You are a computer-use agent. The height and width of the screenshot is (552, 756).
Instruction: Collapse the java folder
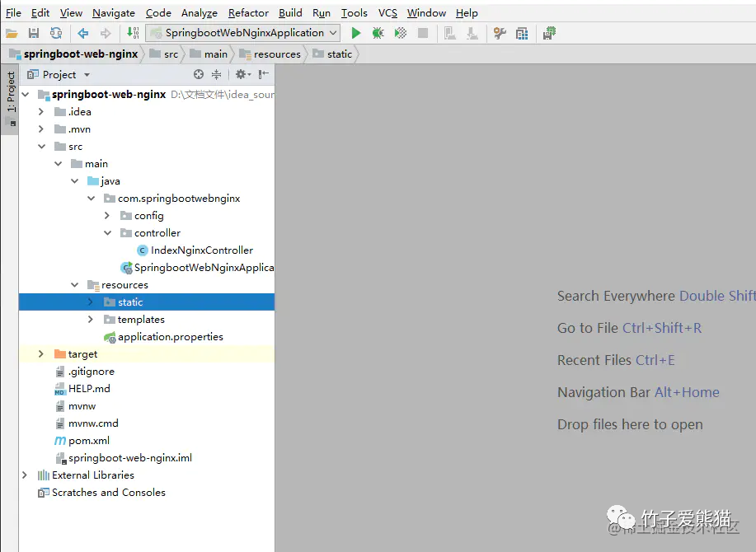[x=75, y=181]
